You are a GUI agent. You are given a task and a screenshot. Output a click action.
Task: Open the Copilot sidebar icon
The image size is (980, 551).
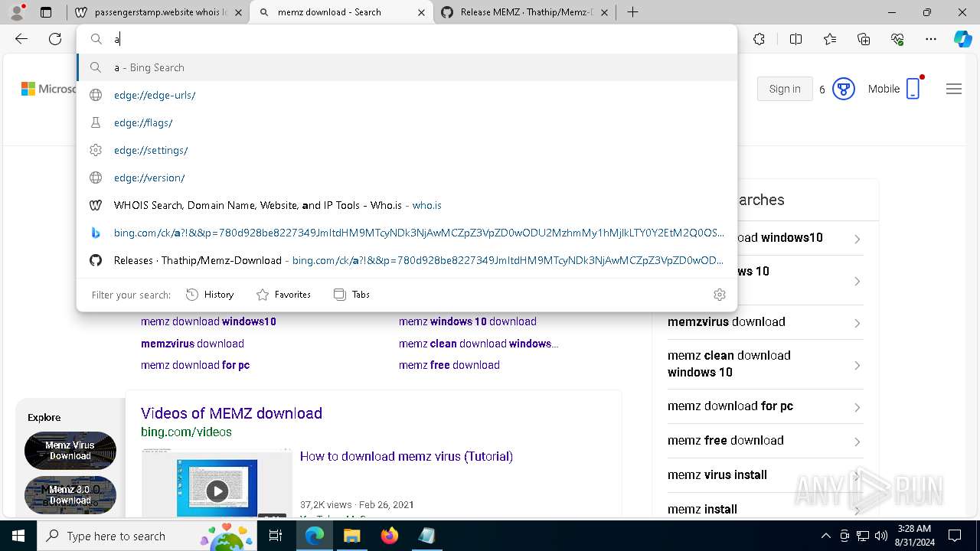pos(962,39)
